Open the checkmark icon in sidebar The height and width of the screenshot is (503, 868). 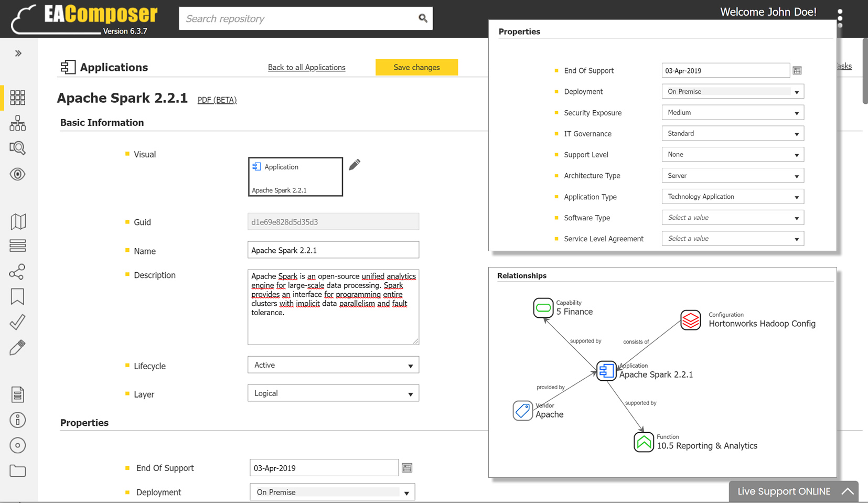pos(17,322)
